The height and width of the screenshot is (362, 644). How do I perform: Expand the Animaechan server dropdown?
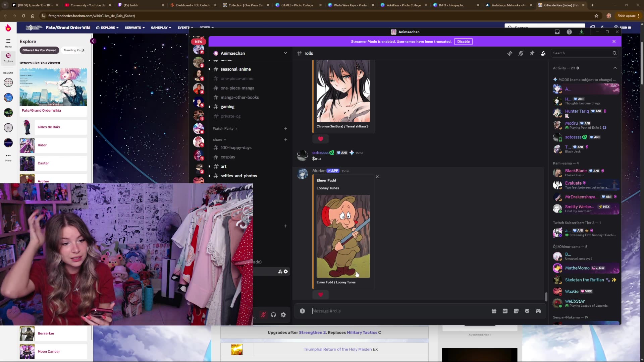(x=285, y=53)
